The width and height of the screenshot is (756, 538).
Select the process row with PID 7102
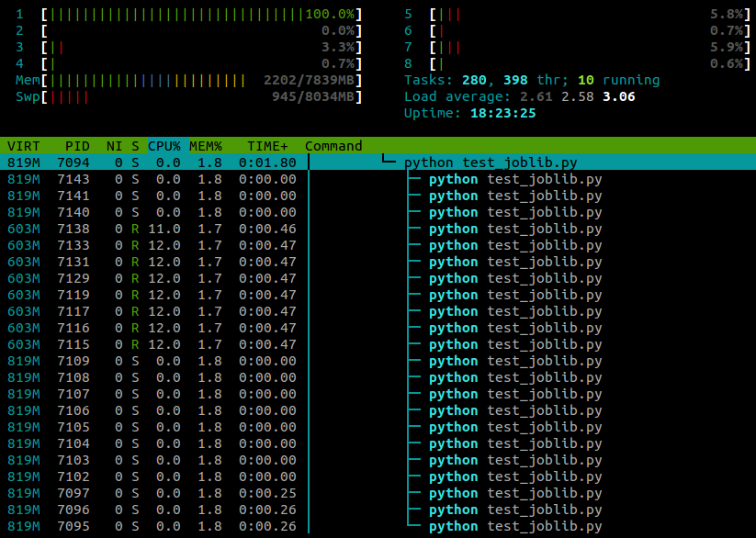click(x=378, y=476)
